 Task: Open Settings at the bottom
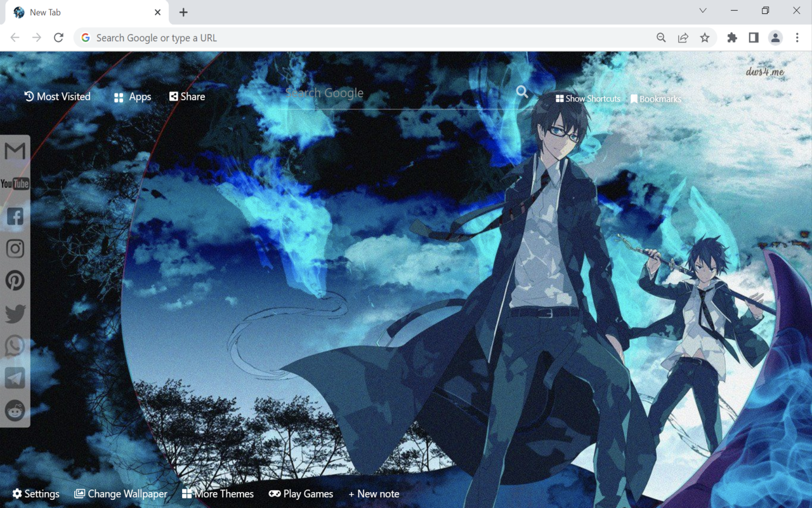pyautogui.click(x=36, y=493)
